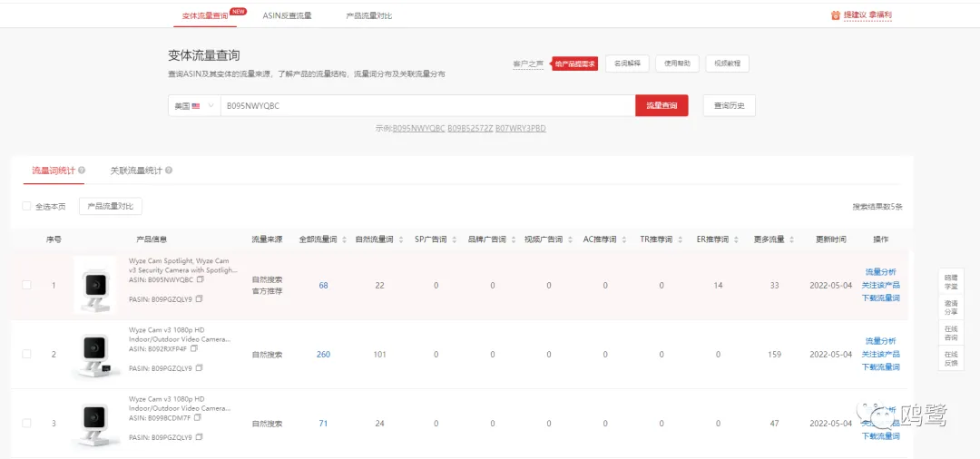Click the 视频教程 button
This screenshot has width=980, height=459.
pos(727,63)
